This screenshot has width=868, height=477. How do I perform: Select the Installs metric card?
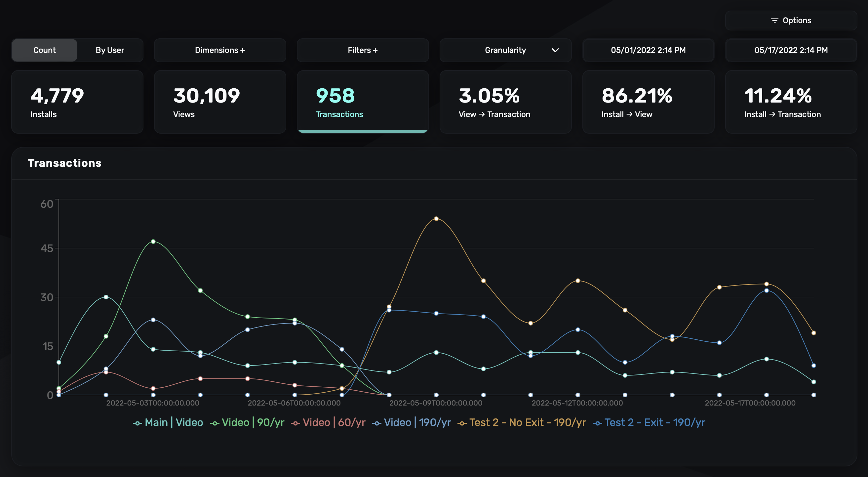point(77,102)
